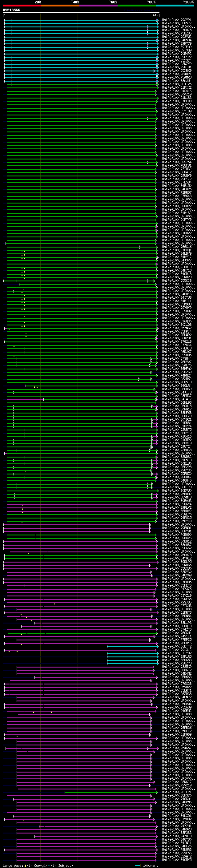Pick hit UniRef100_Q4D4M2

176,674
